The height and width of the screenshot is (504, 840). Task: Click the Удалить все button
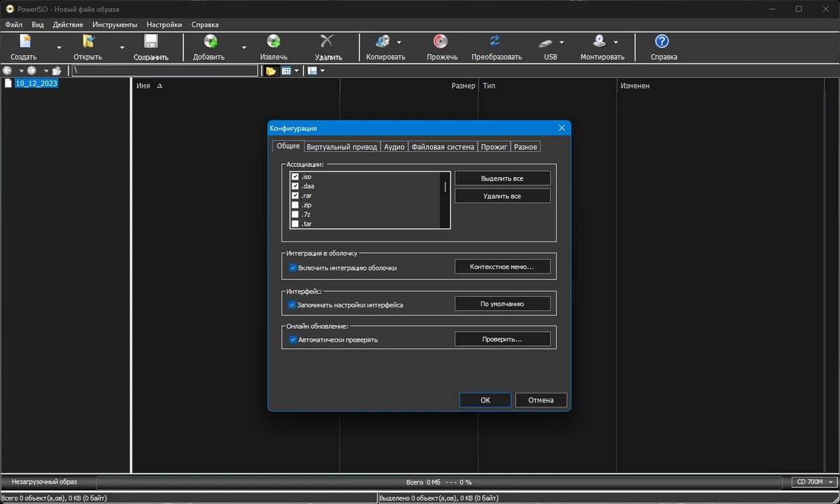[x=503, y=196]
